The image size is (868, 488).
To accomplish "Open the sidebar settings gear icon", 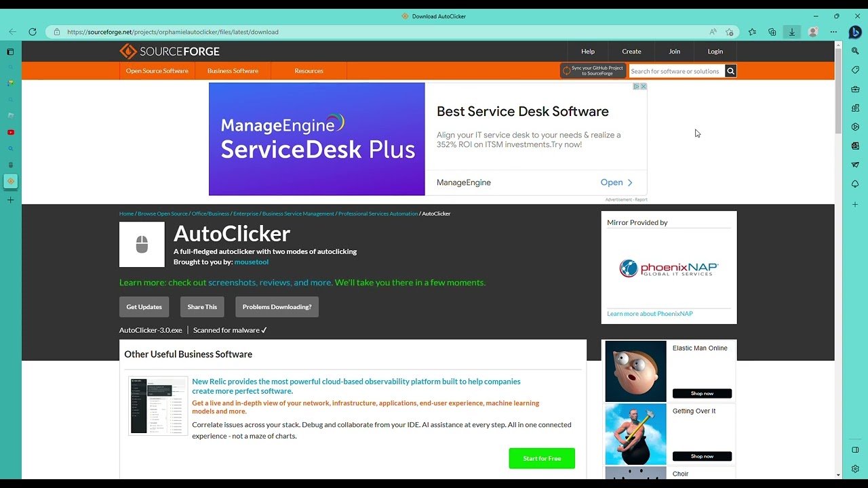I will point(855,469).
